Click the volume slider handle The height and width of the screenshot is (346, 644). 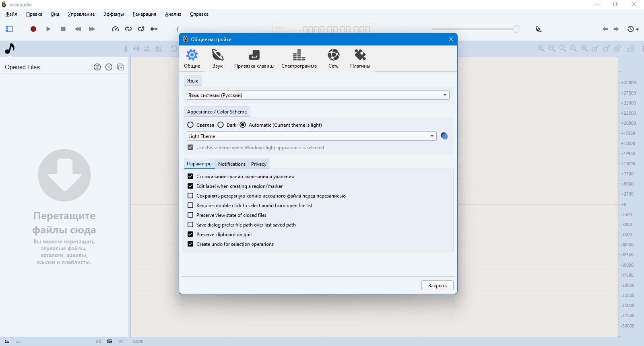click(516, 29)
